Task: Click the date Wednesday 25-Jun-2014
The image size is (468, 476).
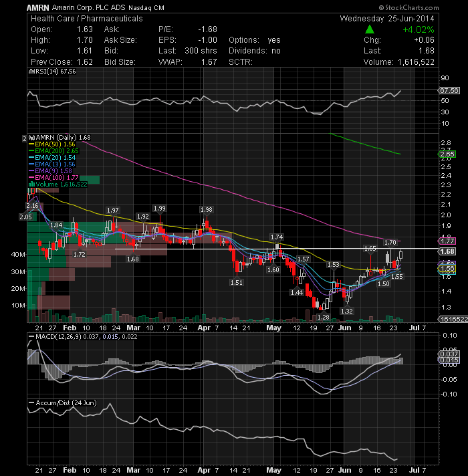Action: tap(387, 19)
